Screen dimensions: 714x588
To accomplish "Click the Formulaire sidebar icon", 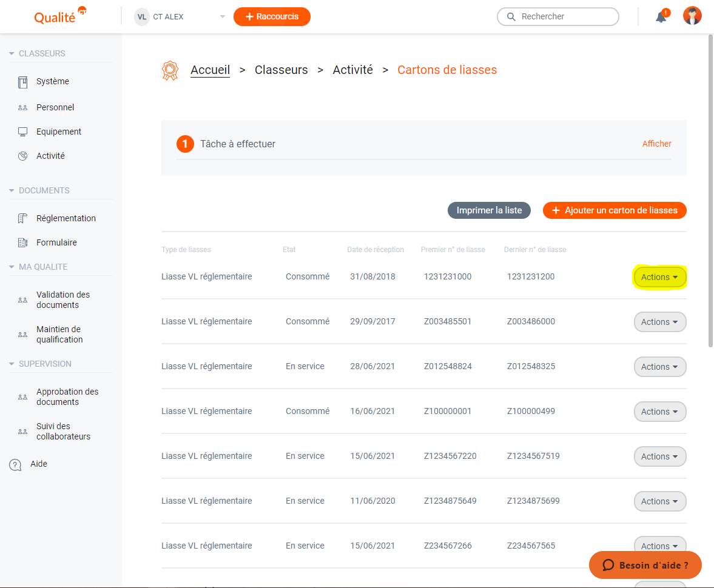I will pos(23,242).
